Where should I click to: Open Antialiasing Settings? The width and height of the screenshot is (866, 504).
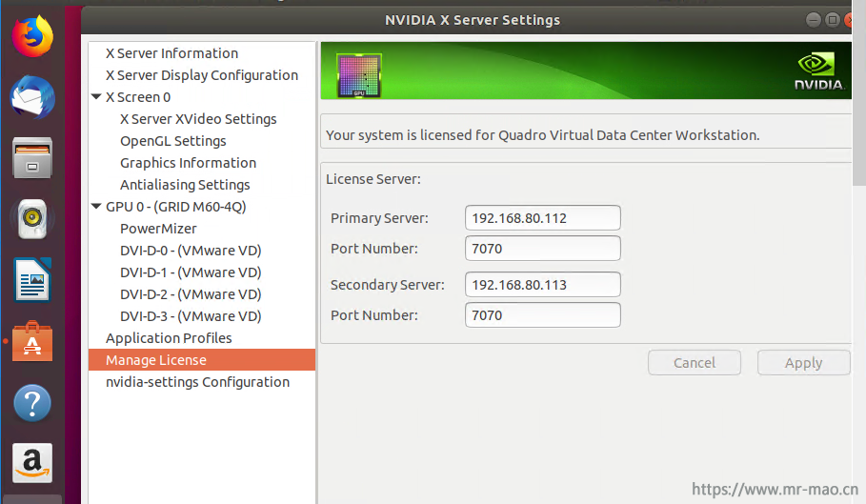(x=185, y=185)
